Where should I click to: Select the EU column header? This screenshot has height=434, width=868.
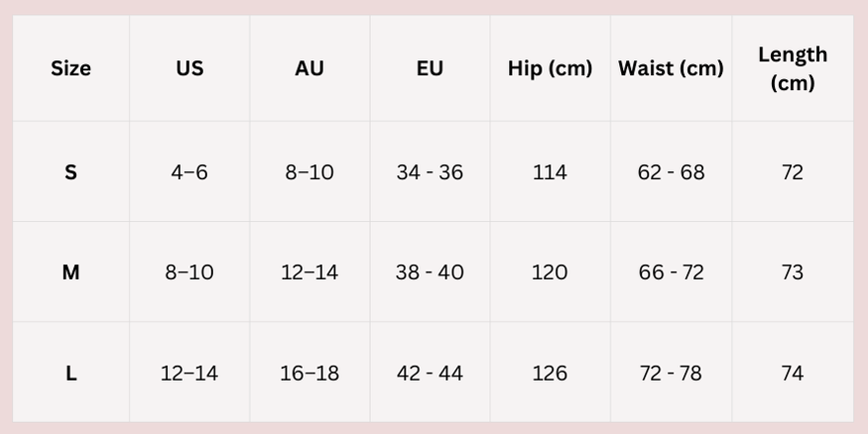pyautogui.click(x=430, y=68)
